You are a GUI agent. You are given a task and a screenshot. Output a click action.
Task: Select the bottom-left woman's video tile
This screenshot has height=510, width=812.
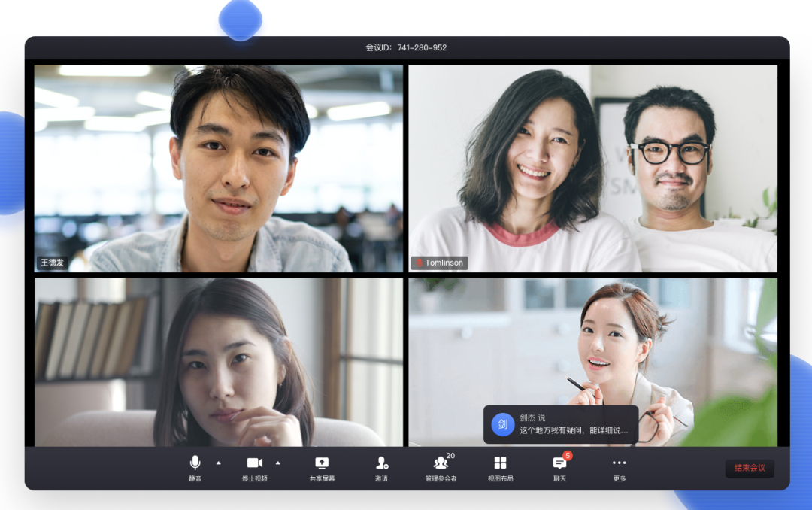click(x=219, y=362)
